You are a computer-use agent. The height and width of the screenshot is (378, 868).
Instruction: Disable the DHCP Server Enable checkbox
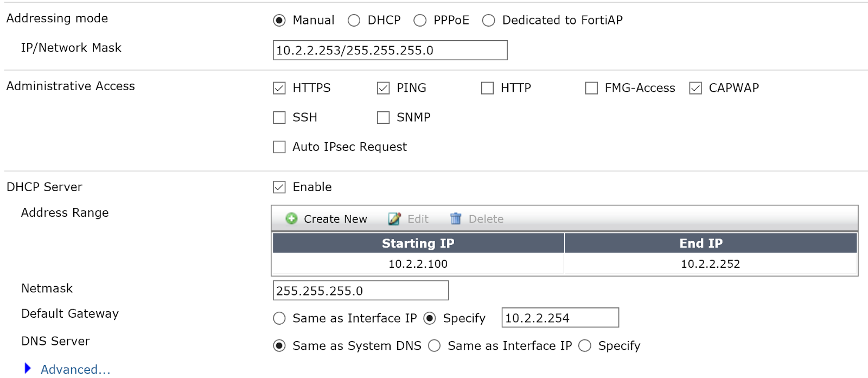[x=279, y=187]
